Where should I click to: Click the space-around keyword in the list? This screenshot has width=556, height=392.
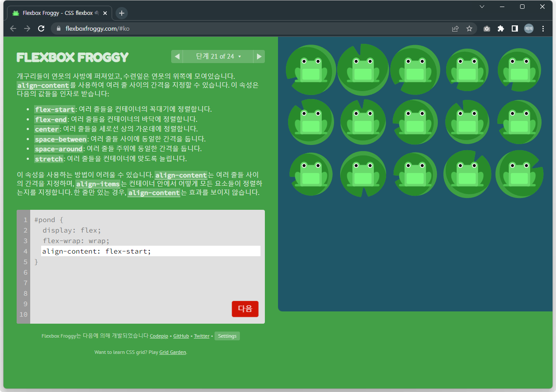59,149
